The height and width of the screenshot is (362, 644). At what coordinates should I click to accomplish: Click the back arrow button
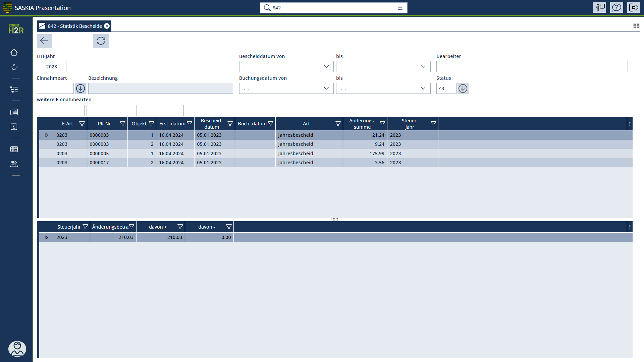point(44,41)
